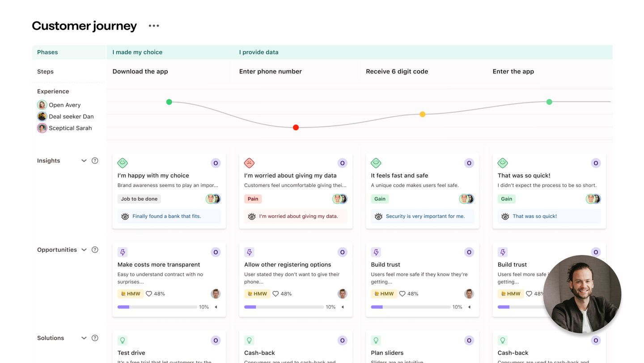Click the quote "That was so quick!"
644x363 pixels.
535,216
